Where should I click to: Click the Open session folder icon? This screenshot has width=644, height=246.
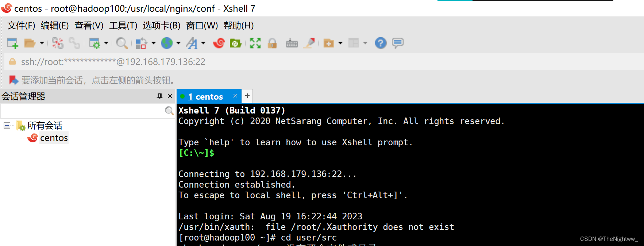(x=30, y=43)
